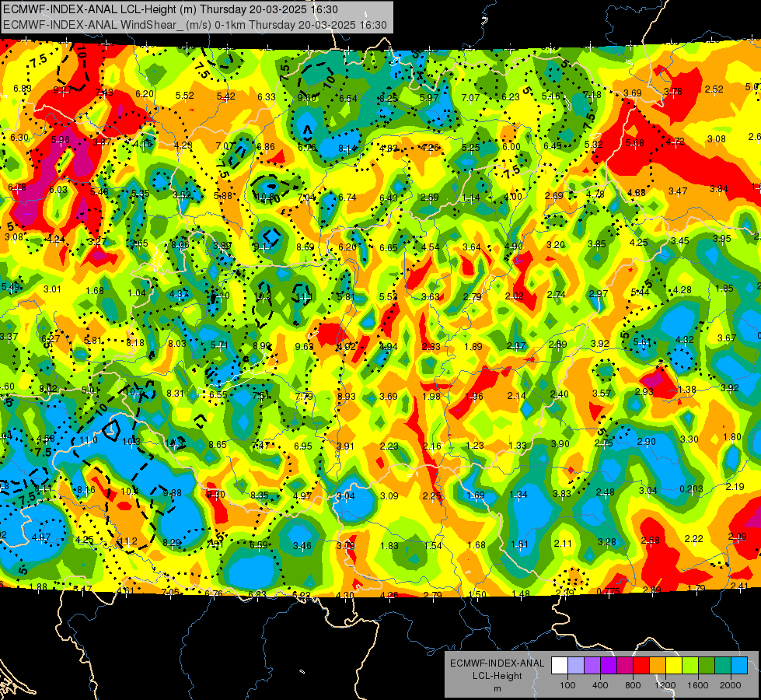Viewport: 761px width, 700px height.
Task: Click the map value 4.72
Action: pos(675,141)
